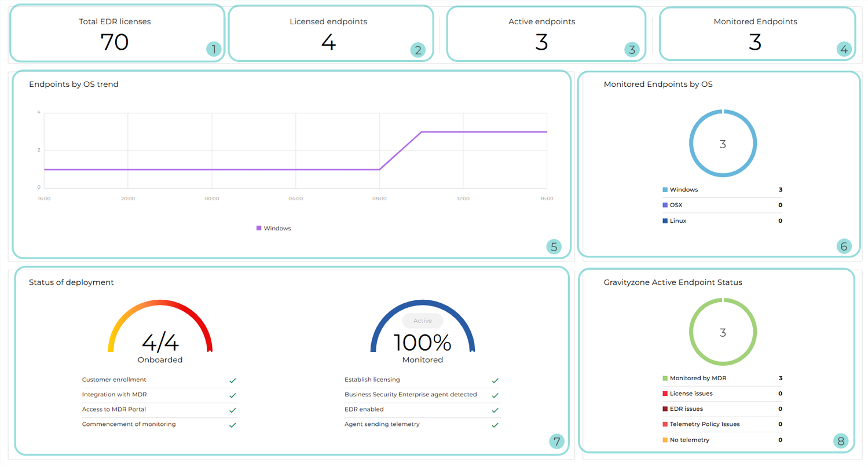The width and height of the screenshot is (868, 467).
Task: Click the check mark beside Customer enrollment
Action: (x=232, y=380)
